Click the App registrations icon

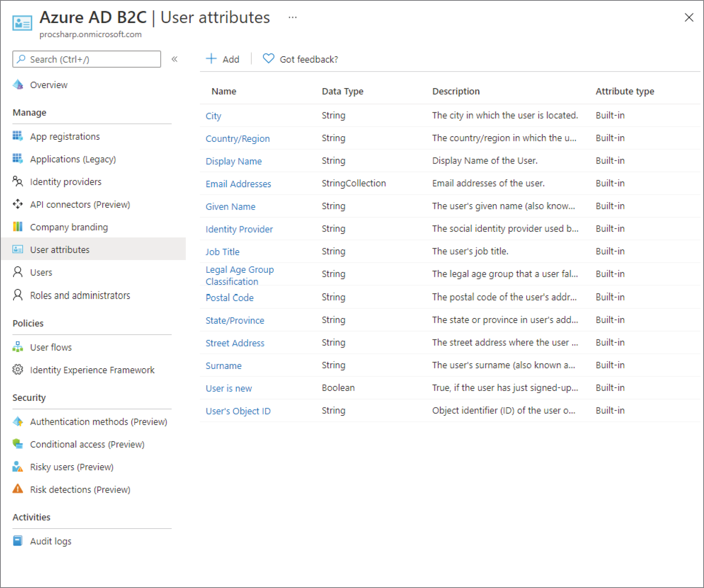pyautogui.click(x=17, y=136)
